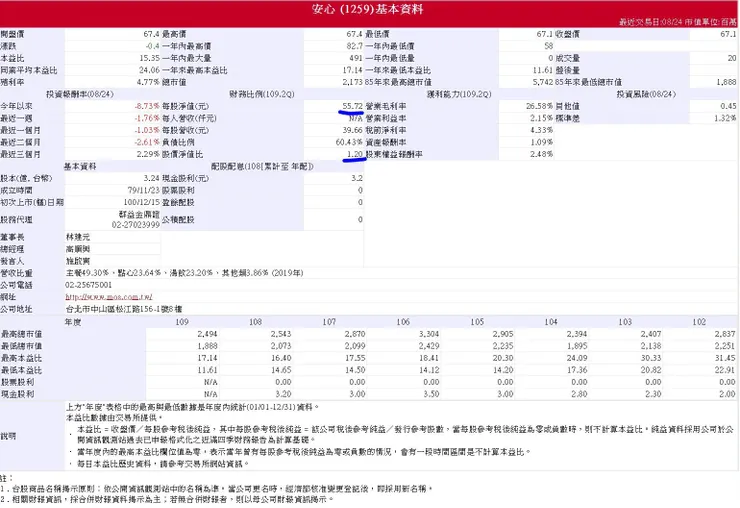
Task: Click the '85年來最高總市值' value '5,742'
Action: (x=543, y=82)
